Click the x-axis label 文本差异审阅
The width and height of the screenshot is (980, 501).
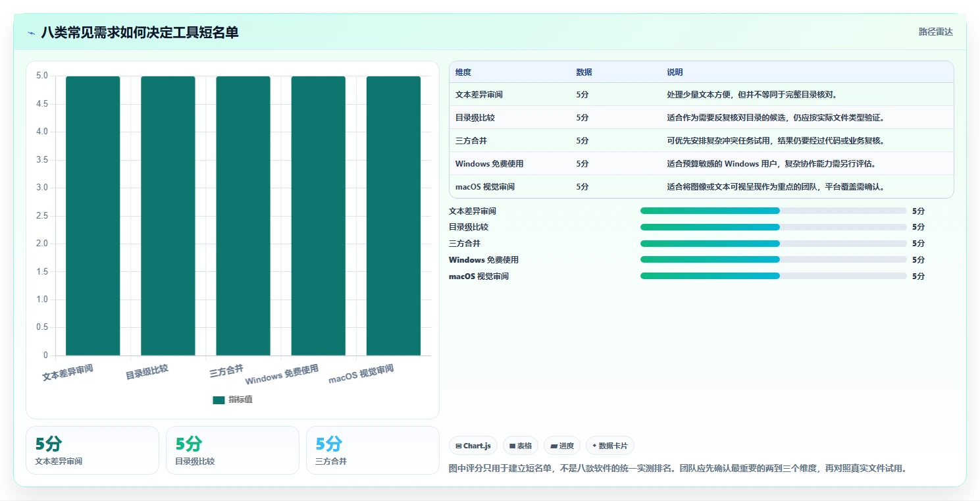pyautogui.click(x=68, y=373)
